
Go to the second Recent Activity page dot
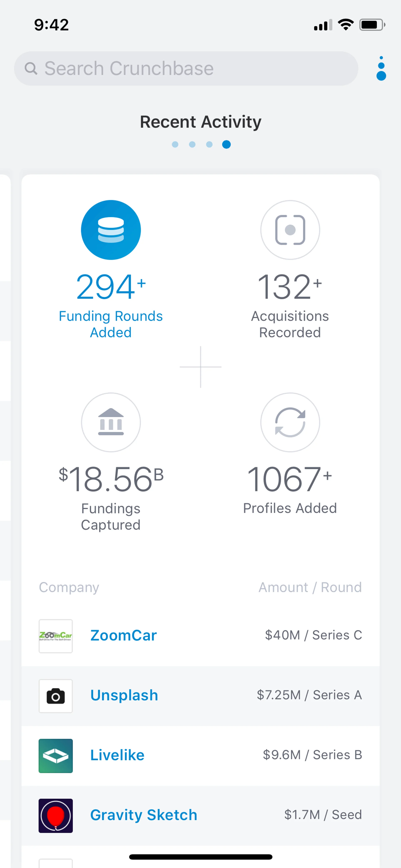(192, 144)
